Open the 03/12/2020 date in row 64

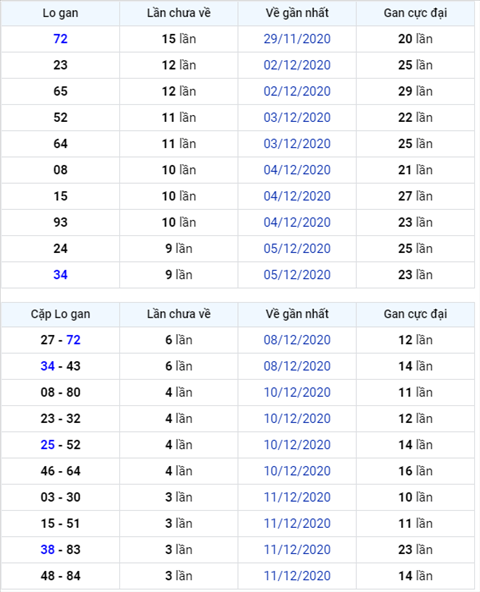[x=297, y=144]
